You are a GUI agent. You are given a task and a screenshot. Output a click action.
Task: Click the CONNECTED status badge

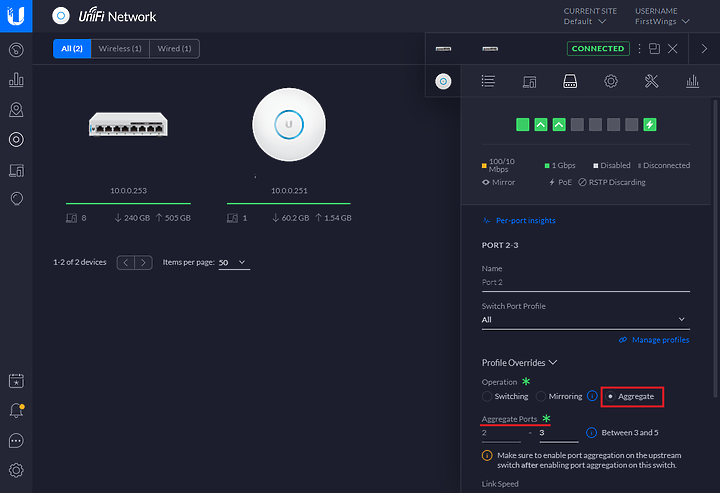[x=598, y=49]
